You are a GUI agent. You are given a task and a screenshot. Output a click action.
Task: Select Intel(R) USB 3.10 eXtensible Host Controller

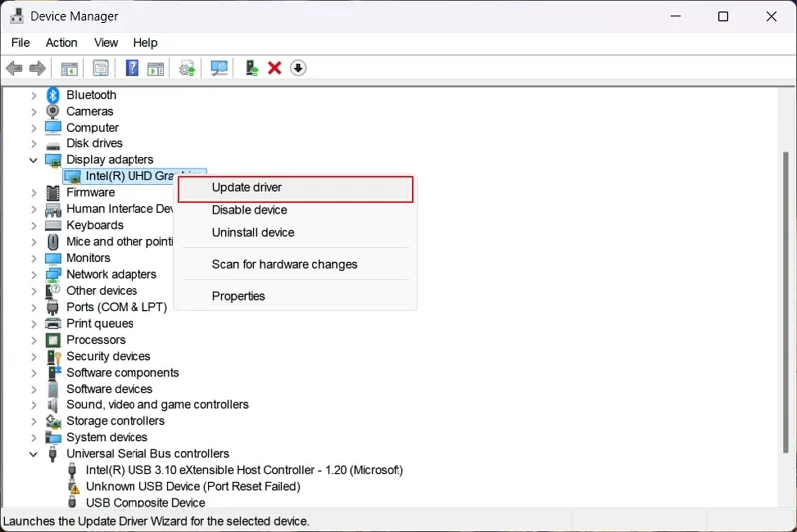point(244,470)
